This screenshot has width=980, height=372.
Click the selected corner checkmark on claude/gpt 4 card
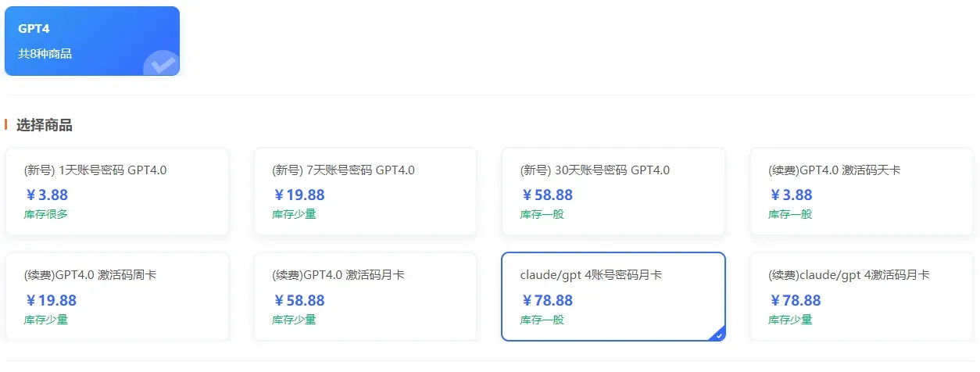point(719,334)
